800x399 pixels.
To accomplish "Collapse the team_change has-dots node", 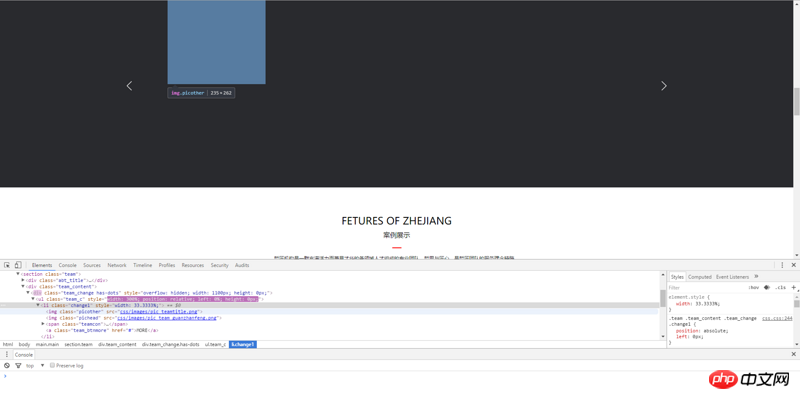I will click(29, 292).
